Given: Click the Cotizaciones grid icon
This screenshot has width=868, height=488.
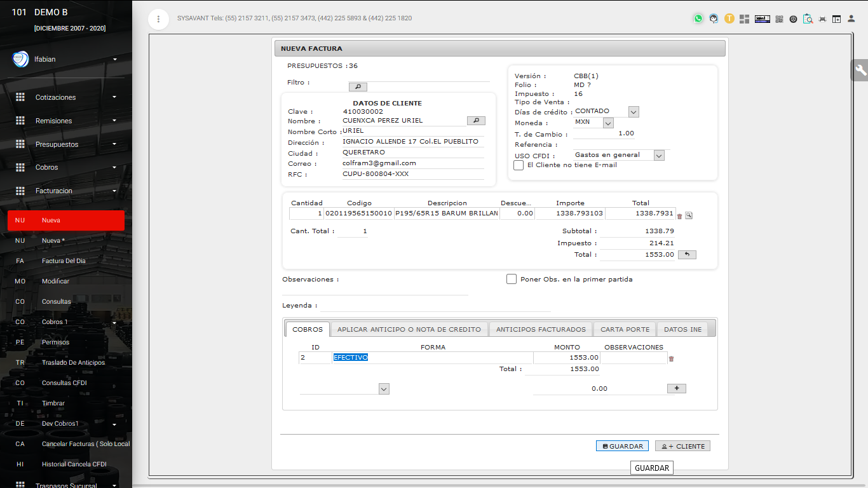Looking at the screenshot, I should [x=20, y=97].
